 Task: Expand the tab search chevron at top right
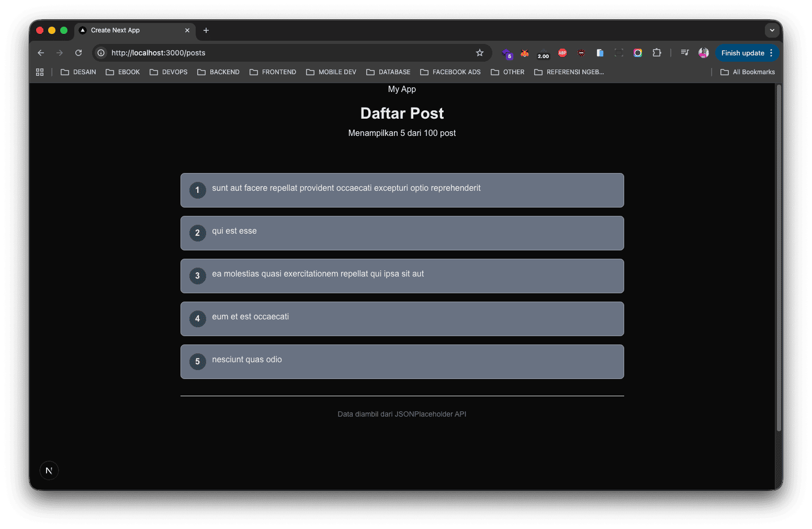point(772,30)
